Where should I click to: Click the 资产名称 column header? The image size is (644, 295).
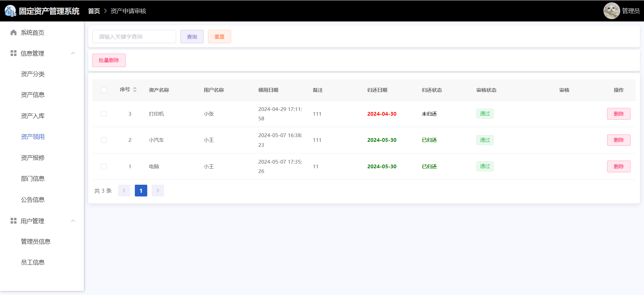click(159, 90)
